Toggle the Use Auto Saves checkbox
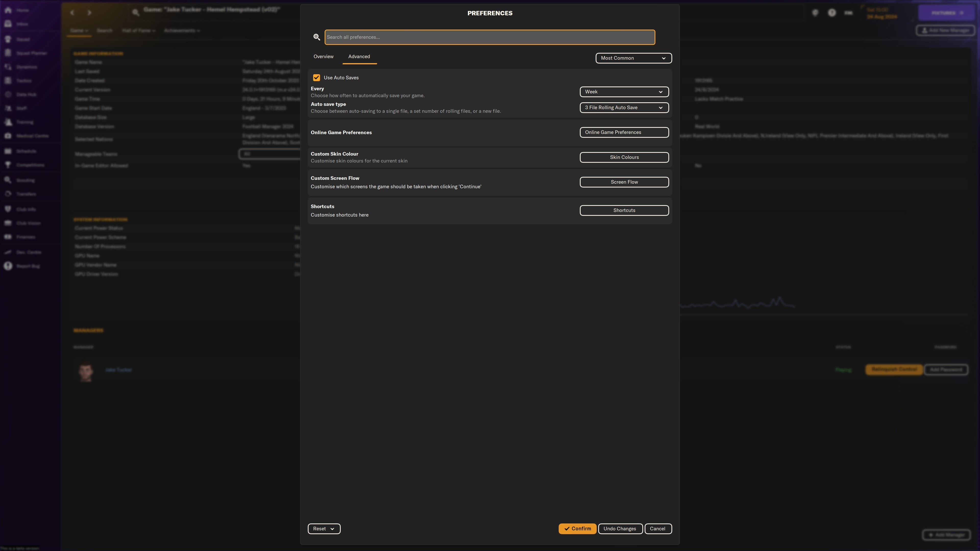Viewport: 980px width, 551px height. 316,77
